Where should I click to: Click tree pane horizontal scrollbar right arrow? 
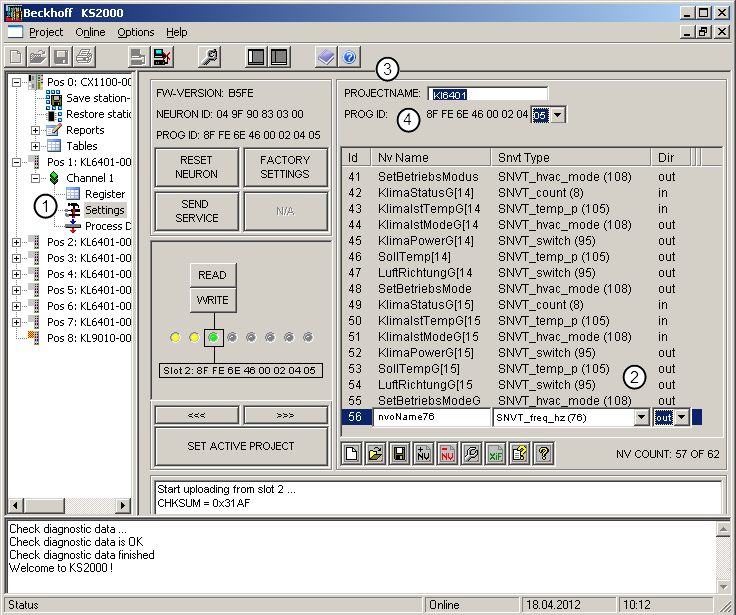(123, 505)
